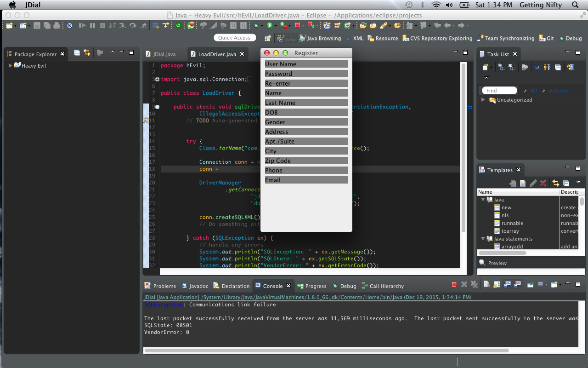Click the Debug bug icon in toolbar
This screenshot has width=588, height=368.
(x=255, y=25)
